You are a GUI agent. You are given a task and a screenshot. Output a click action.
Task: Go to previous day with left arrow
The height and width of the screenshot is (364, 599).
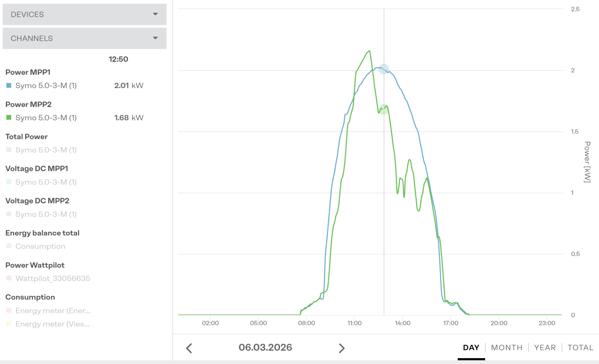coord(189,348)
